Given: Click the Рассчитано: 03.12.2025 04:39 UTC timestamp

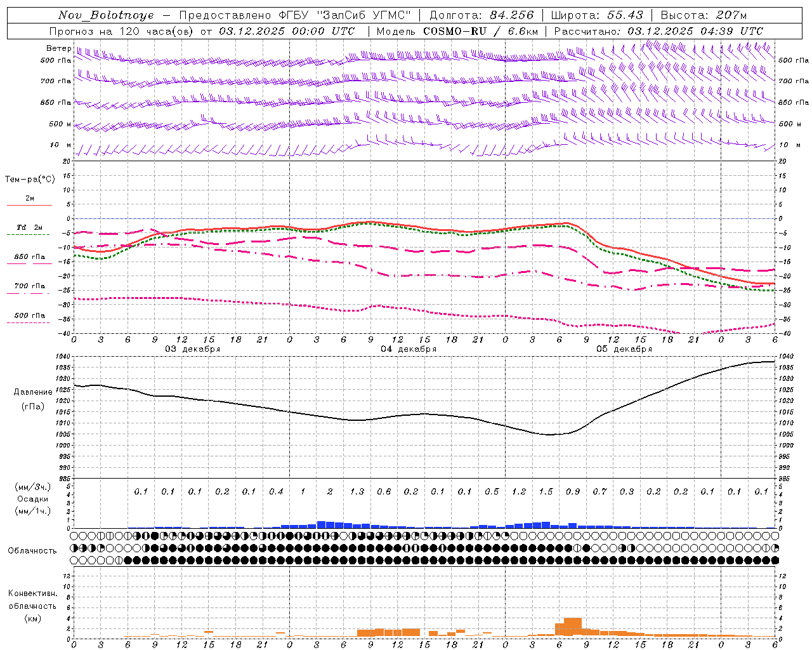Looking at the screenshot, I should tap(658, 31).
